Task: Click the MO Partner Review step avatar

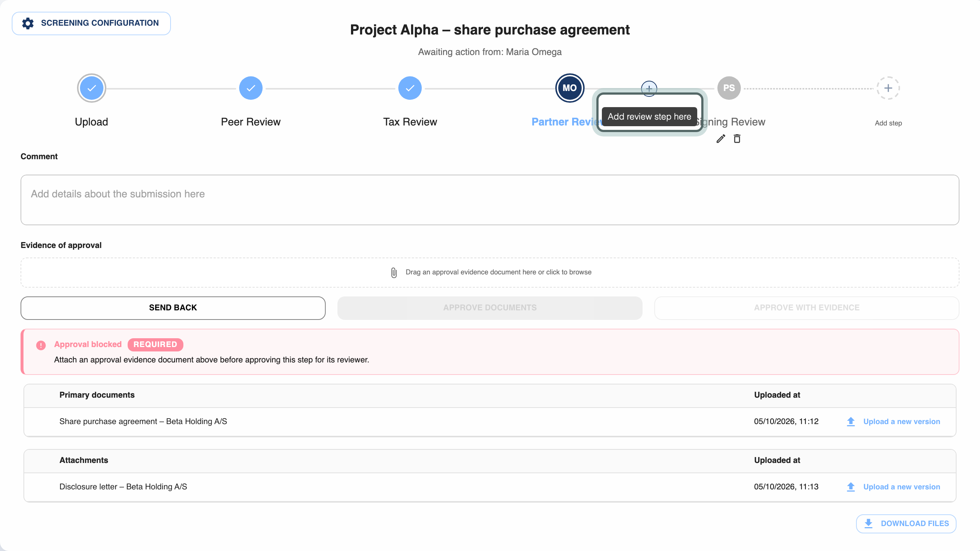Action: (570, 88)
